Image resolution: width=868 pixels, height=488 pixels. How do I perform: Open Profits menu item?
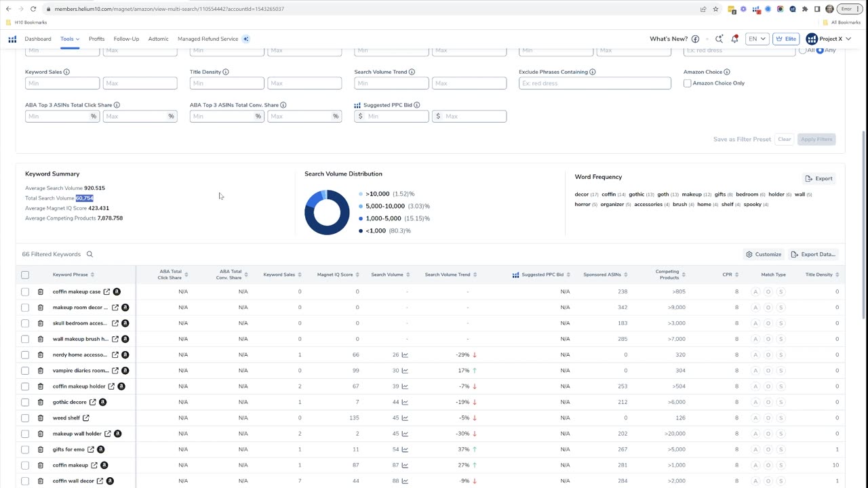(96, 39)
